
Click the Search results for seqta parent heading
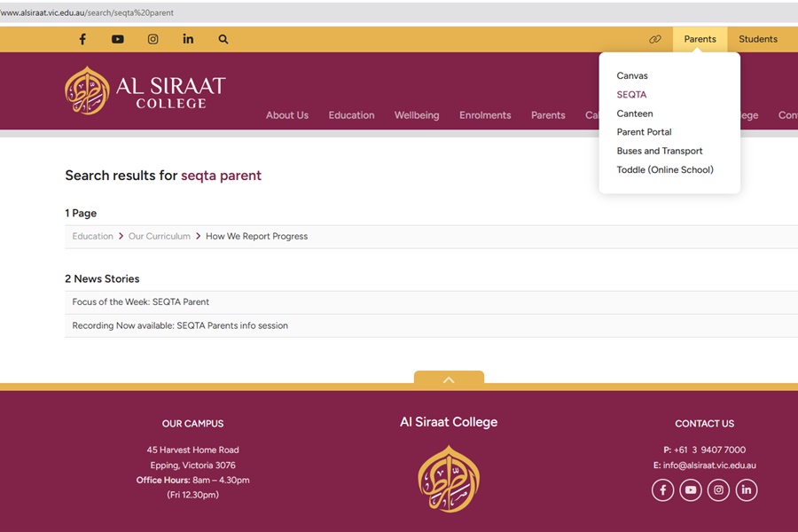(163, 176)
